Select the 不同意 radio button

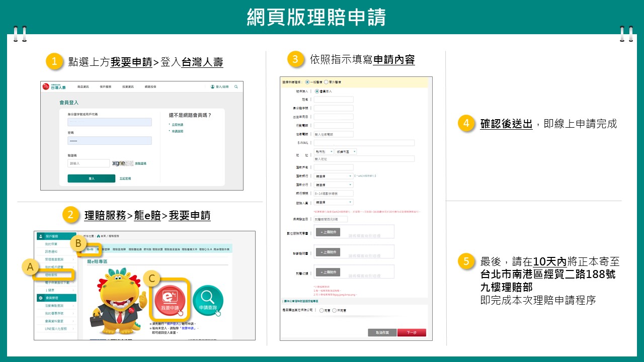(x=334, y=311)
